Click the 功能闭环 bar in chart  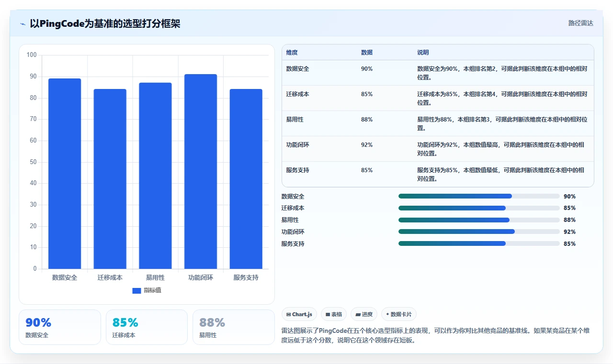[x=201, y=171]
